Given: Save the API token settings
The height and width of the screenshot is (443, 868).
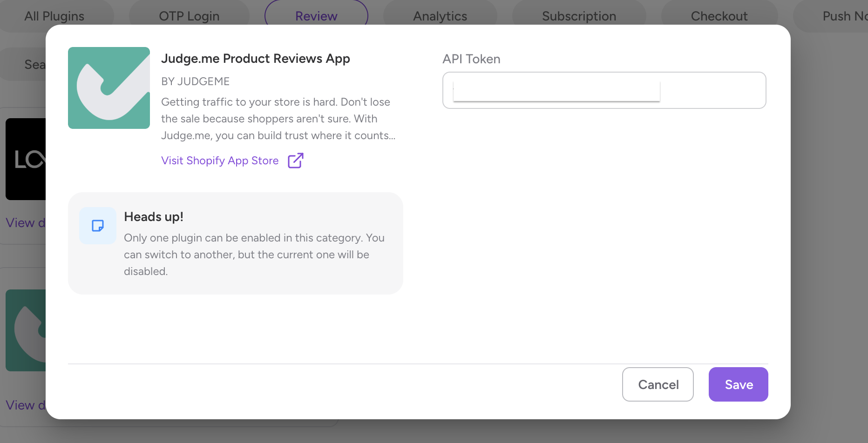Looking at the screenshot, I should (738, 384).
